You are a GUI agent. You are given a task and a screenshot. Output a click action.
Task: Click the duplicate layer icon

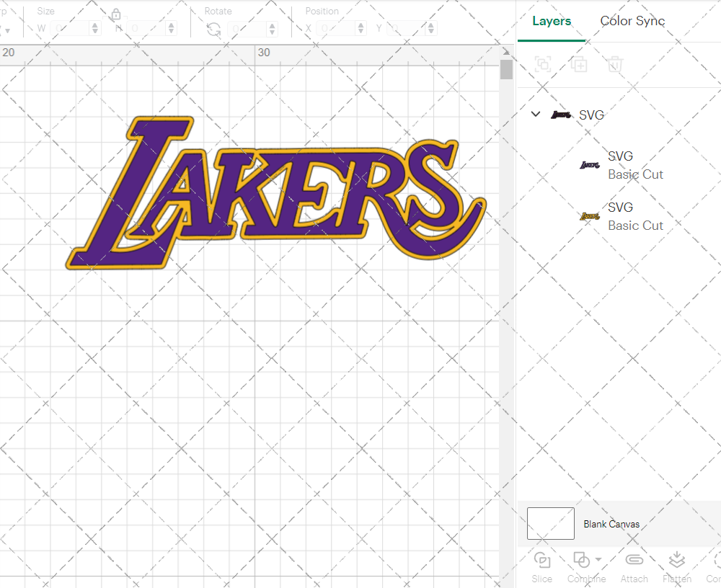[578, 64]
